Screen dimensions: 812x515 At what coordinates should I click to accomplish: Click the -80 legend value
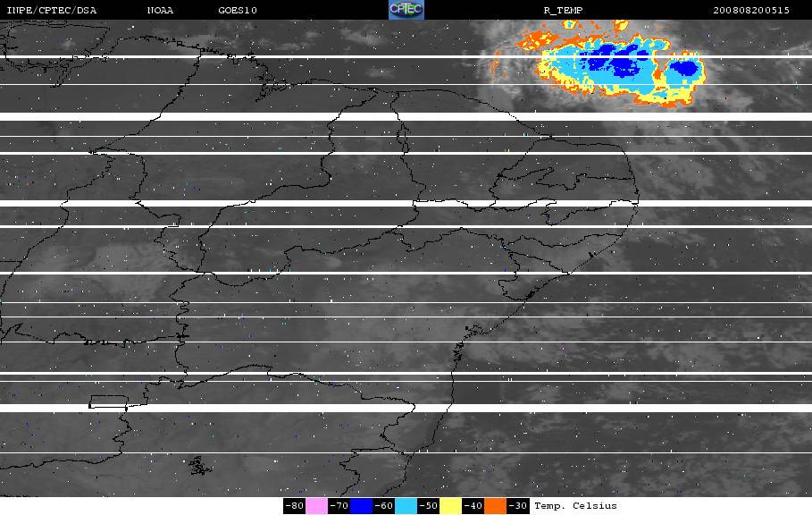pyautogui.click(x=294, y=506)
